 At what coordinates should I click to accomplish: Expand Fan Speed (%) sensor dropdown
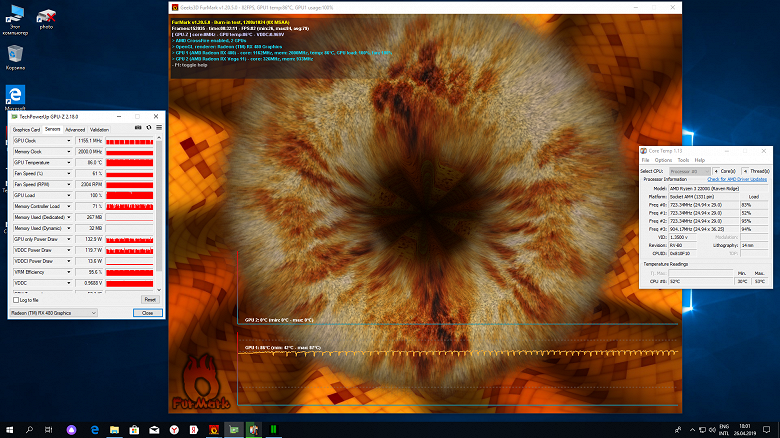click(69, 174)
